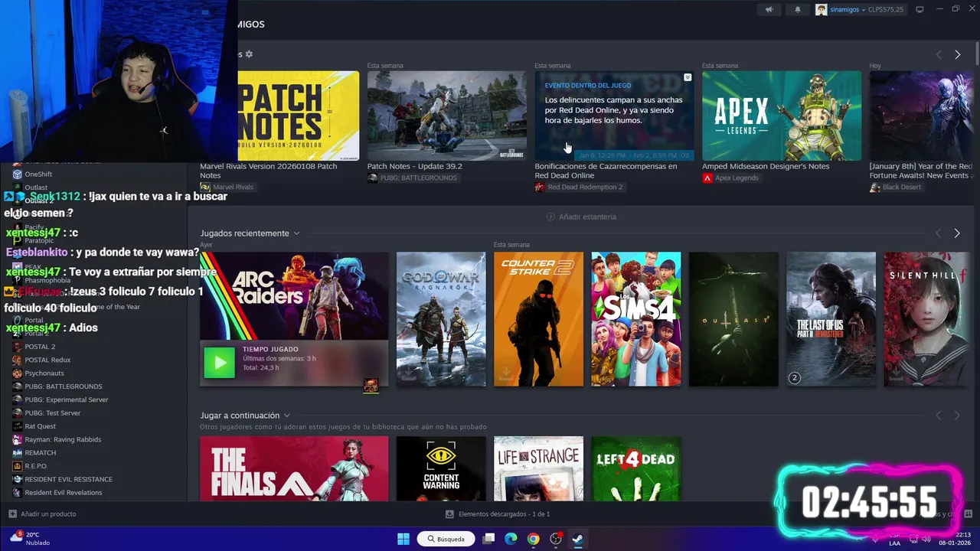Open the Black Desert news image
The width and height of the screenshot is (980, 551).
921,116
